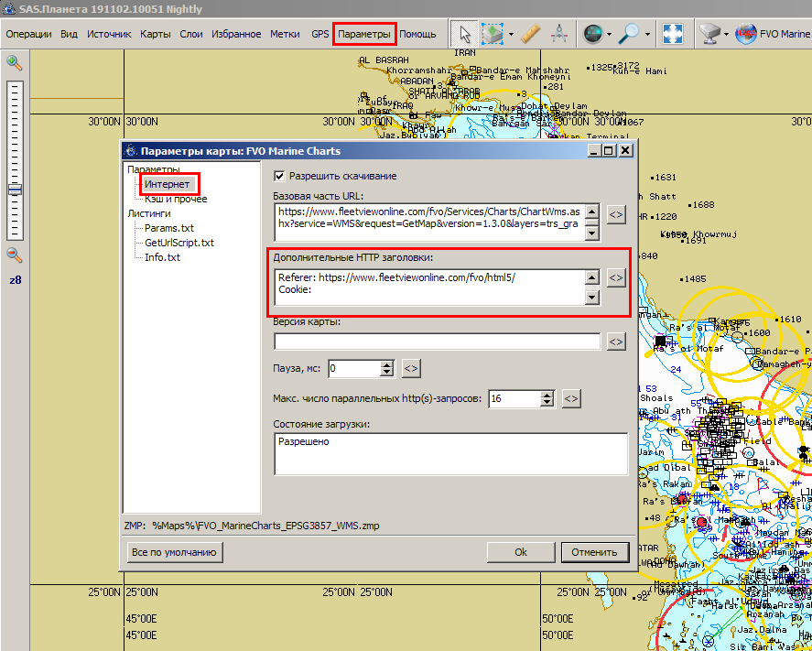Click the magnifier search icon in toolbar
Screen dimensions: 812x651
point(630,35)
